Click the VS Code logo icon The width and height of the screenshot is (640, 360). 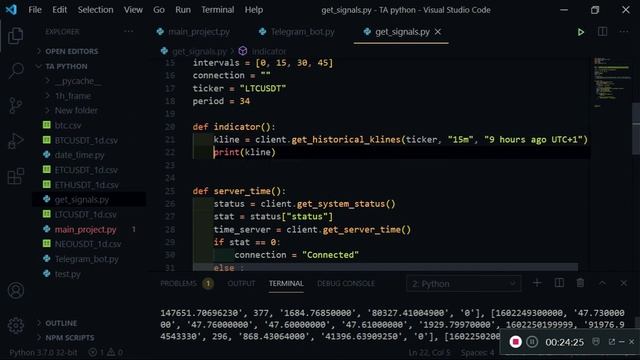point(11,9)
